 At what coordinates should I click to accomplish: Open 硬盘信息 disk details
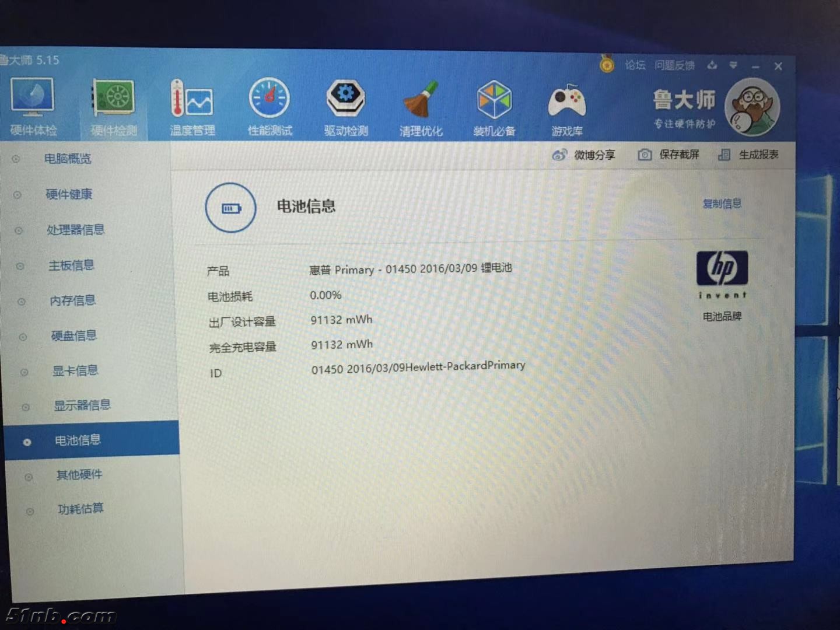74,335
